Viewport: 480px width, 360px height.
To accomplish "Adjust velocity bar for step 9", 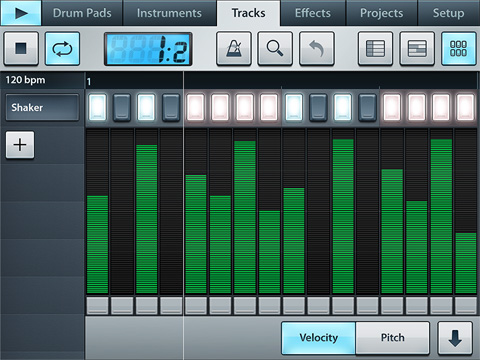I will [x=294, y=241].
